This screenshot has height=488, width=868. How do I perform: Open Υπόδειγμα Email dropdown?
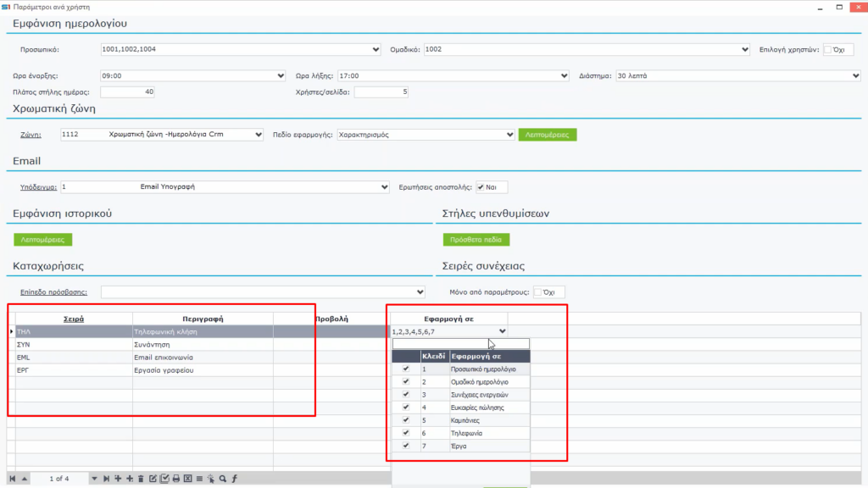tap(384, 187)
